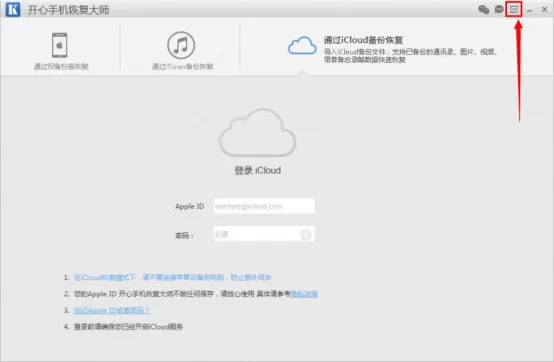Click the 开心手机恢复大师 title text
Image resolution: width=554 pixels, height=362 pixels.
click(68, 10)
